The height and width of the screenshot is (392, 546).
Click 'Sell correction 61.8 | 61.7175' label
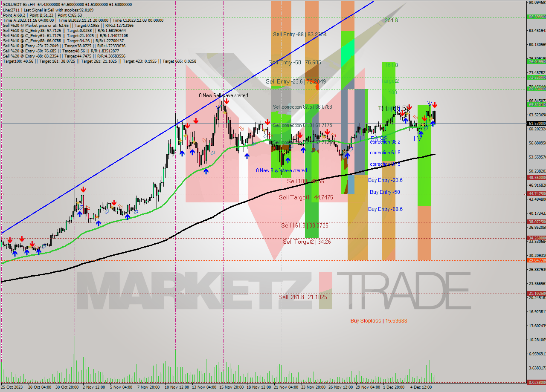302,125
